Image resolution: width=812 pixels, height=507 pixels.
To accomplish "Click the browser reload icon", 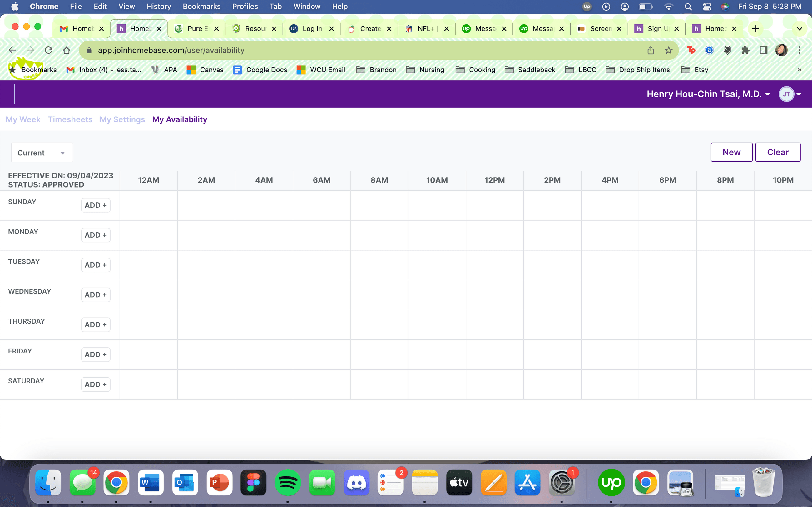I will click(x=49, y=50).
